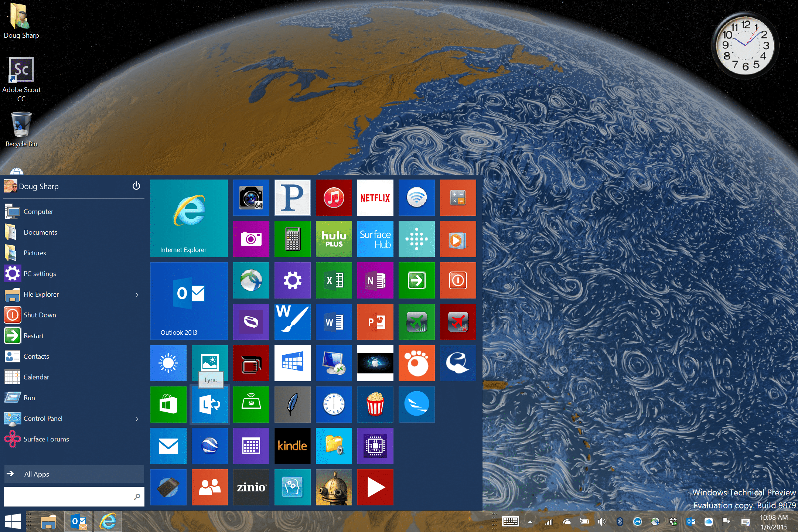Select Shut Down in the Start list
This screenshot has height=532, width=798.
click(x=74, y=315)
